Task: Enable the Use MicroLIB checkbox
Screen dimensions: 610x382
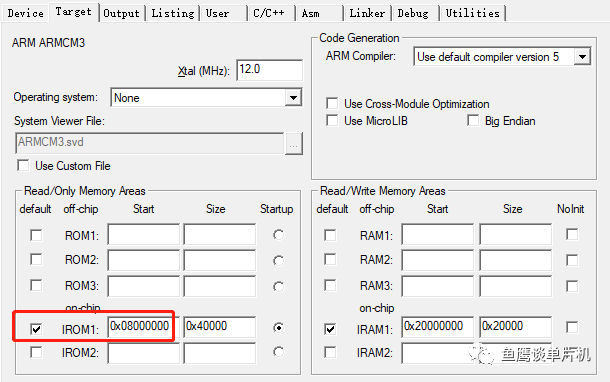Action: [x=332, y=120]
